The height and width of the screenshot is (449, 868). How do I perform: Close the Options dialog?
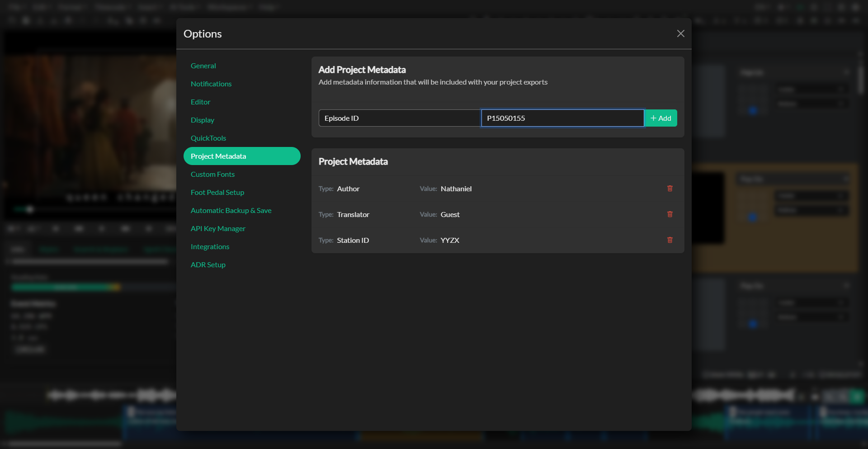[x=680, y=34]
